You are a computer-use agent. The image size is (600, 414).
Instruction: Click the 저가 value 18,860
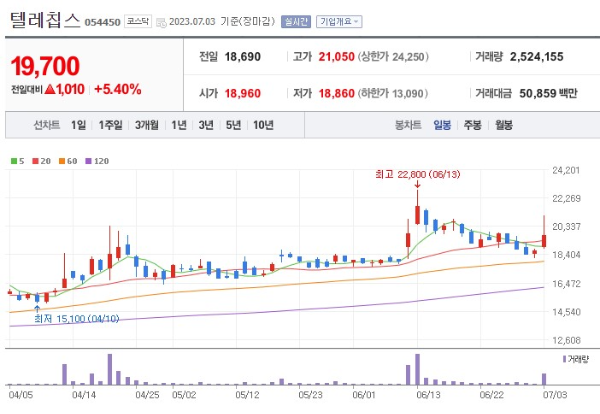point(337,93)
